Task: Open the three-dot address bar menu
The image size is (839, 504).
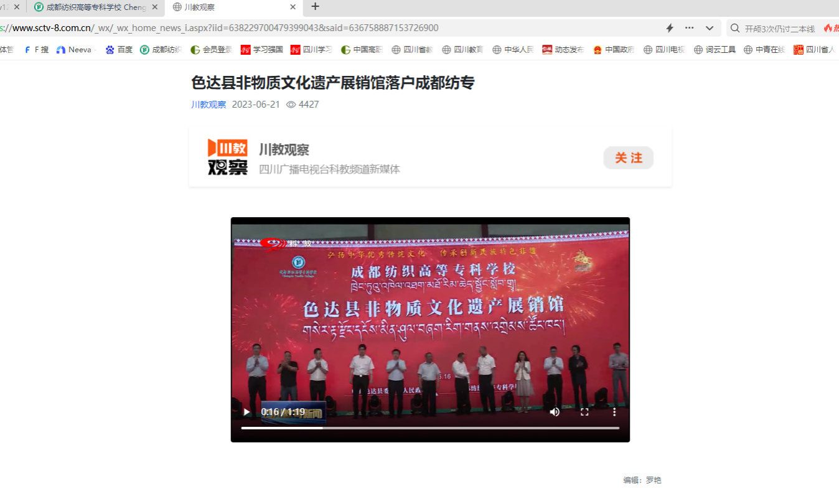Action: pyautogui.click(x=690, y=28)
